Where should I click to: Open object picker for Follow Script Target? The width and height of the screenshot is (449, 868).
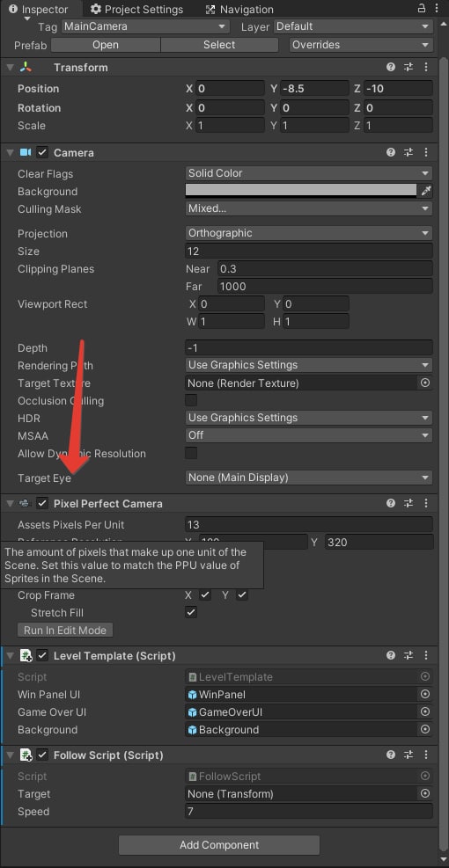coord(425,794)
